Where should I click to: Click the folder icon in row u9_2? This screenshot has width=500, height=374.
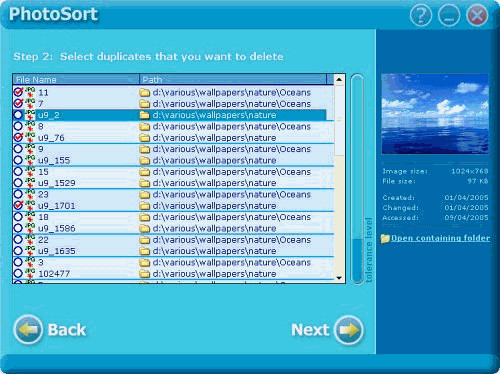tap(144, 115)
